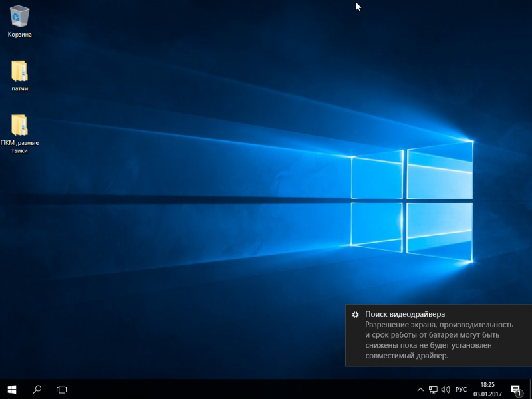The image size is (532, 399).
Task: Open the clock showing 18:25
Action: 487,389
